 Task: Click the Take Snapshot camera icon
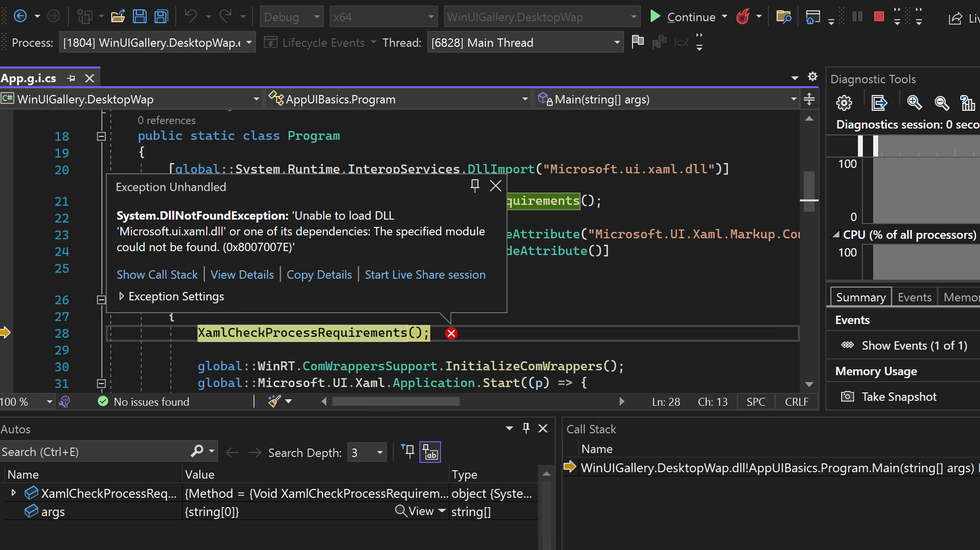[x=847, y=396]
